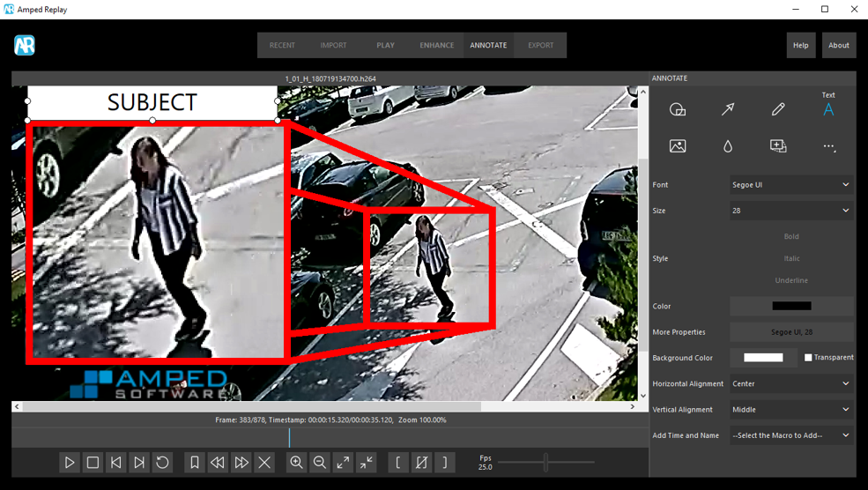Go to the Export tab
868x490 pixels.
(x=540, y=46)
